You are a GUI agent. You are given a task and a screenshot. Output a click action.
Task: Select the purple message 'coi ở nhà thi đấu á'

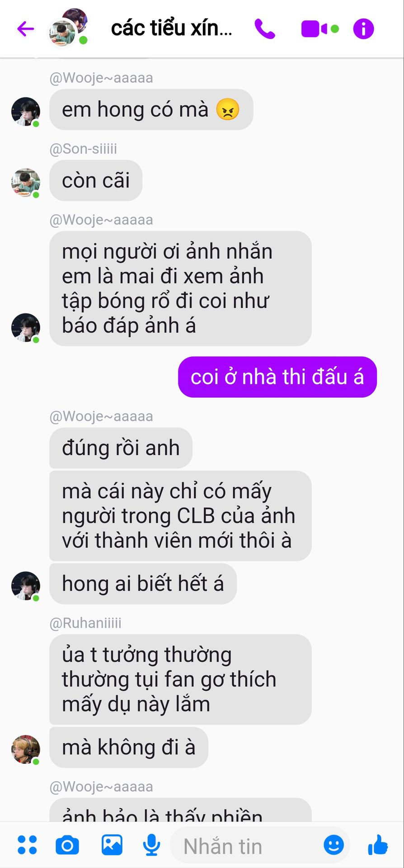click(x=277, y=377)
